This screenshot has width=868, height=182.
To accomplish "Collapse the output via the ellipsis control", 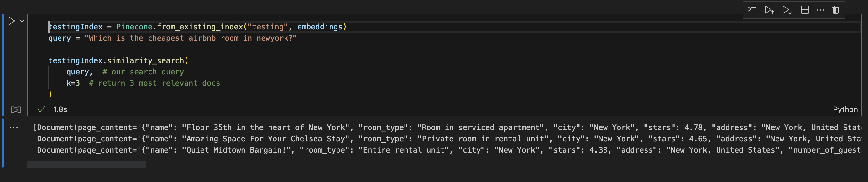I will point(13,128).
